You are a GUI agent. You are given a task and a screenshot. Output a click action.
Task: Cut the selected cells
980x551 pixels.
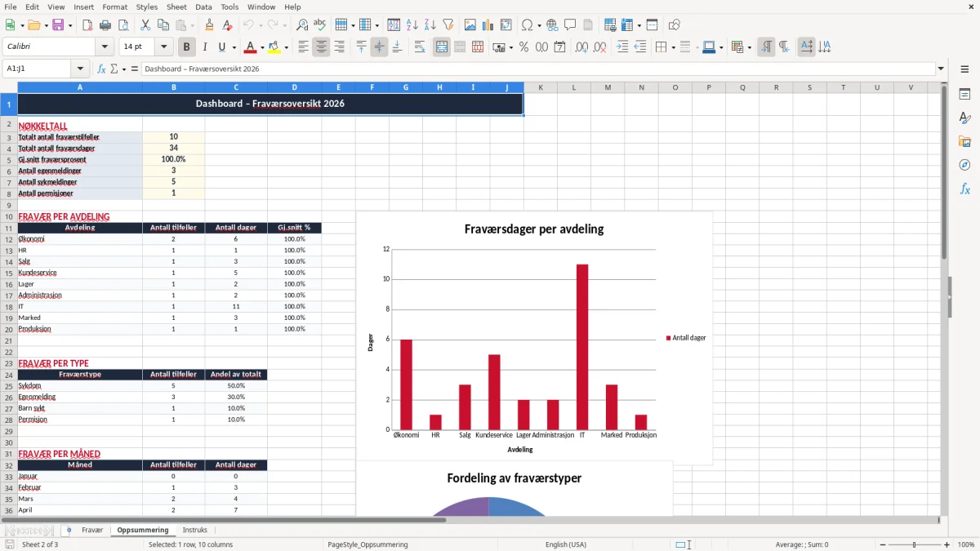(x=145, y=25)
